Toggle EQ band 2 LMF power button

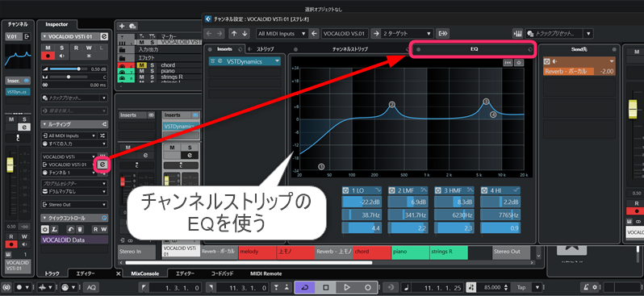tap(392, 190)
